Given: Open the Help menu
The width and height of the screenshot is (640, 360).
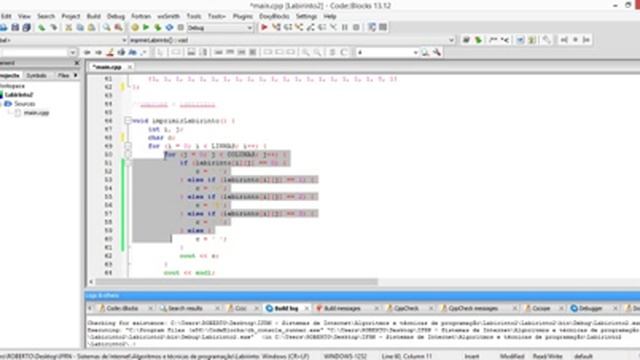Looking at the screenshot, I should 330,16.
